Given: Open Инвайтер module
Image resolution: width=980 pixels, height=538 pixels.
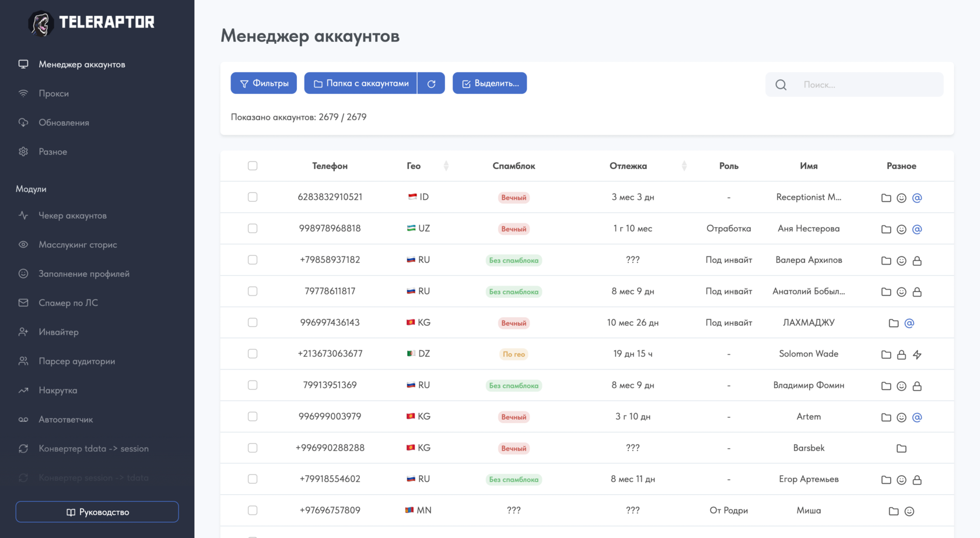Looking at the screenshot, I should [58, 332].
